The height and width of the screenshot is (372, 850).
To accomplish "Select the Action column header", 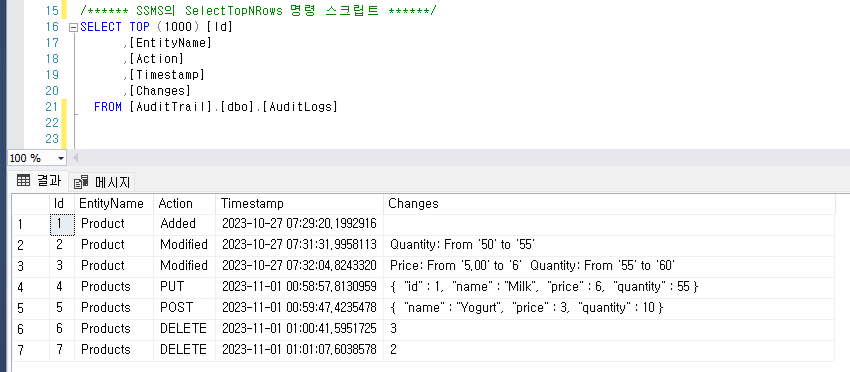I will (x=184, y=203).
